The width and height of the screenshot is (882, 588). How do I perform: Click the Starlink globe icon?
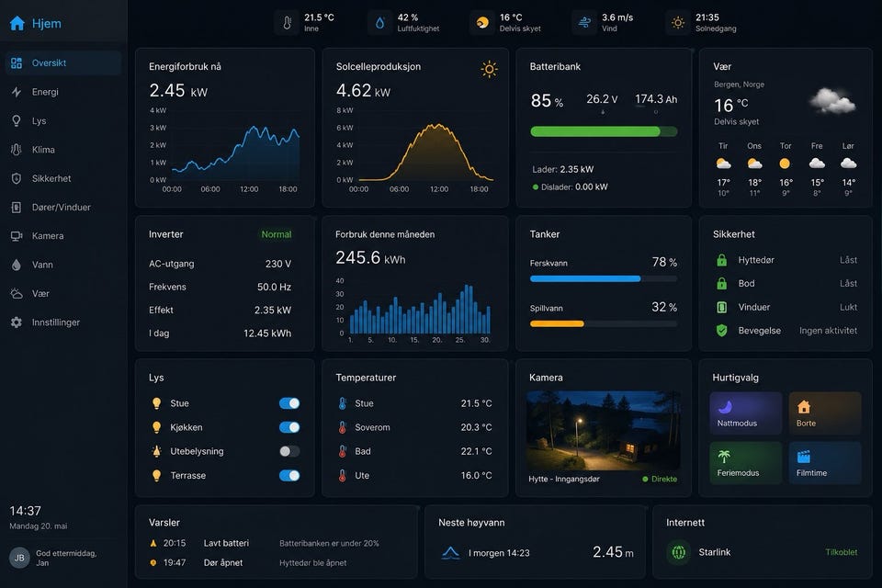coord(679,552)
